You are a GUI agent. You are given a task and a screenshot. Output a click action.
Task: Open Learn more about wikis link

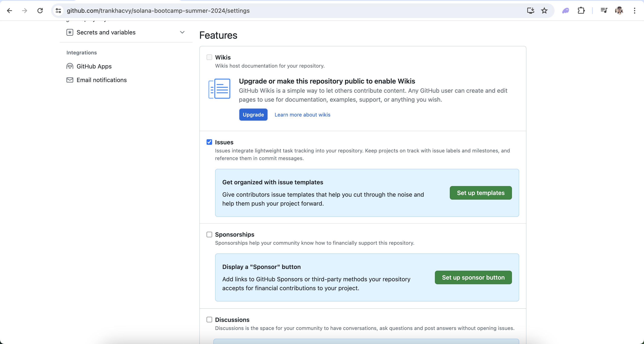[x=302, y=115]
